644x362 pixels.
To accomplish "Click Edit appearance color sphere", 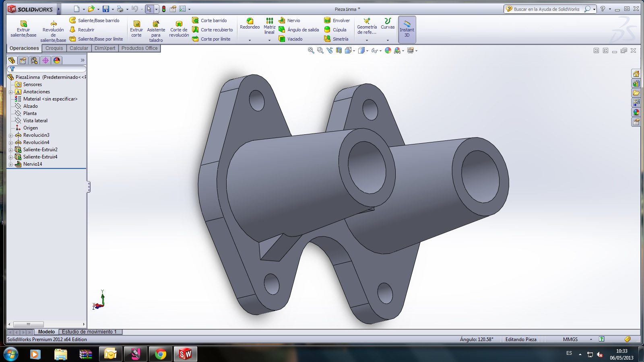I will click(x=388, y=50).
